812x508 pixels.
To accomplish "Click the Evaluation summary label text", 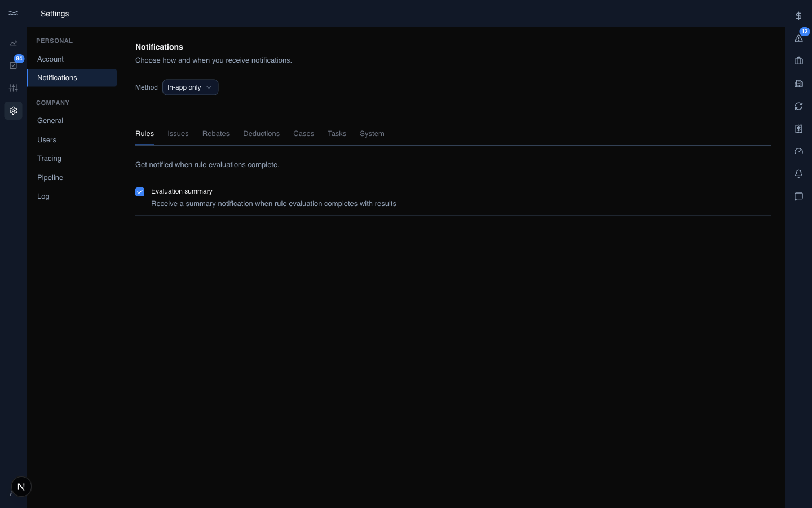I will (x=182, y=191).
